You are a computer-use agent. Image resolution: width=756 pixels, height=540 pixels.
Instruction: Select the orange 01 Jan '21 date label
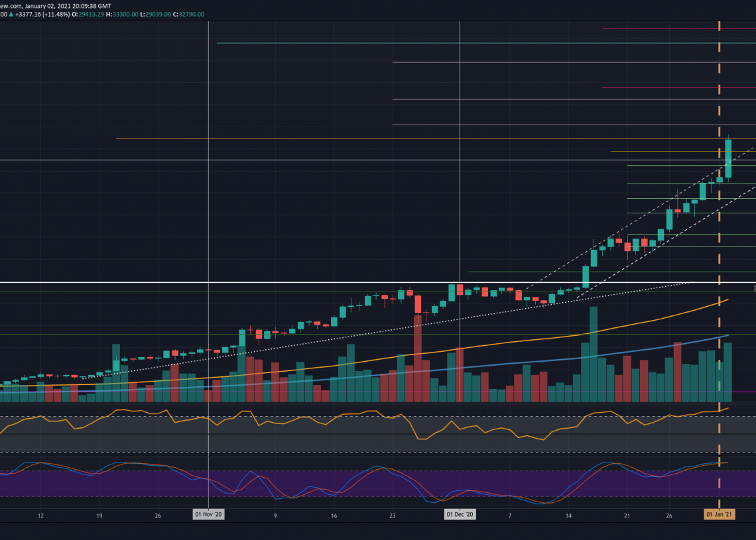click(719, 514)
